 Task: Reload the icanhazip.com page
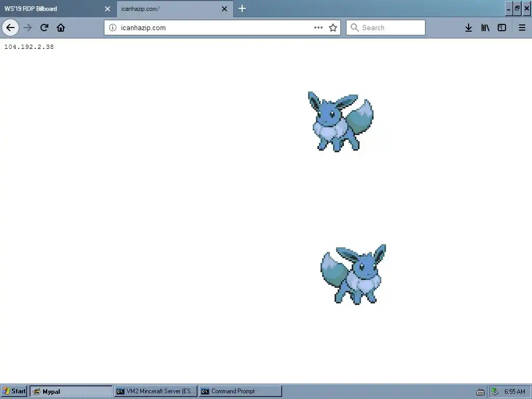[44, 28]
